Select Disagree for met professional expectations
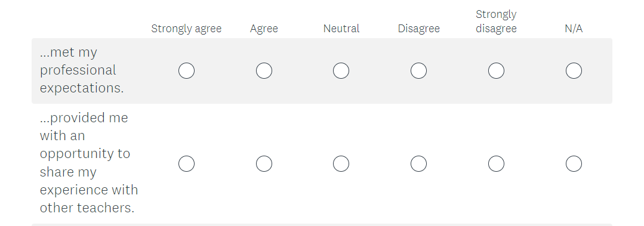 [x=418, y=70]
